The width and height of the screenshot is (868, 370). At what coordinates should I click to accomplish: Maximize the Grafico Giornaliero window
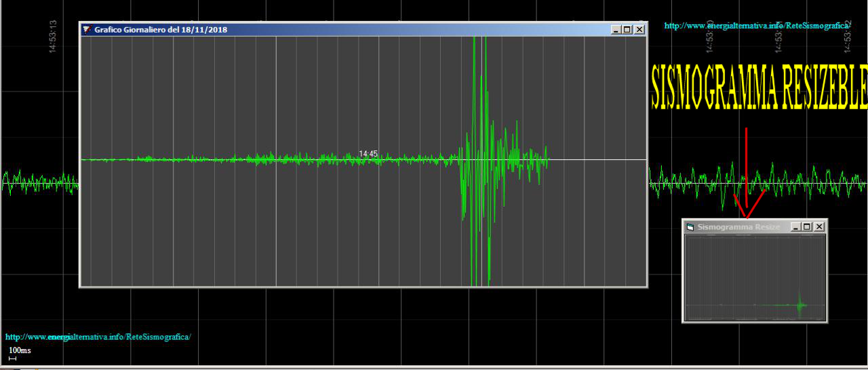click(x=627, y=30)
